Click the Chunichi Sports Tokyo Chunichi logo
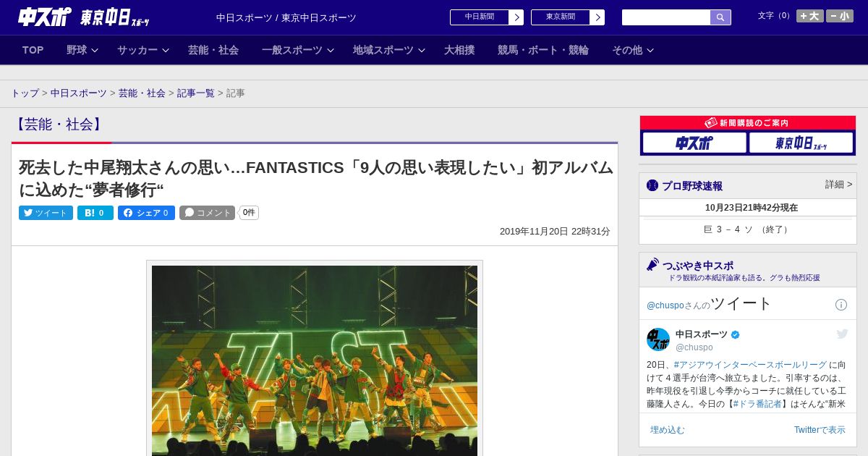This screenshot has height=456, width=868. point(84,17)
